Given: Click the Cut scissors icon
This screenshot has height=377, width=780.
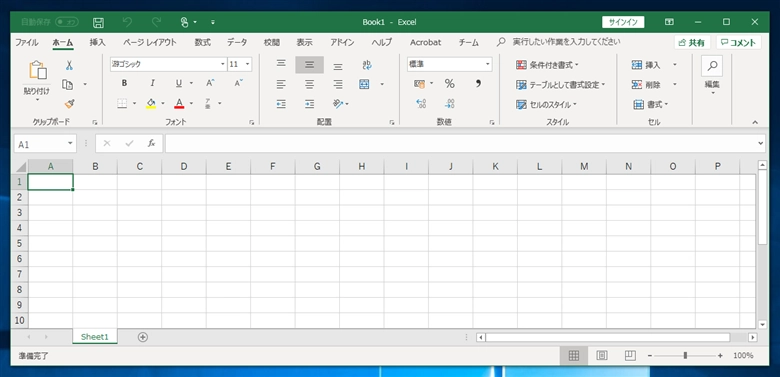Looking at the screenshot, I should click(x=70, y=65).
